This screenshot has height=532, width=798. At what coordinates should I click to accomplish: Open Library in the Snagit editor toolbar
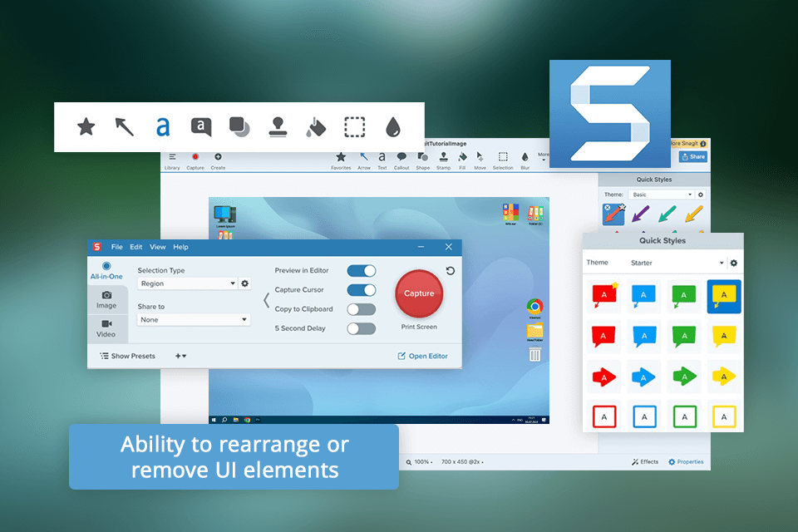click(x=172, y=161)
